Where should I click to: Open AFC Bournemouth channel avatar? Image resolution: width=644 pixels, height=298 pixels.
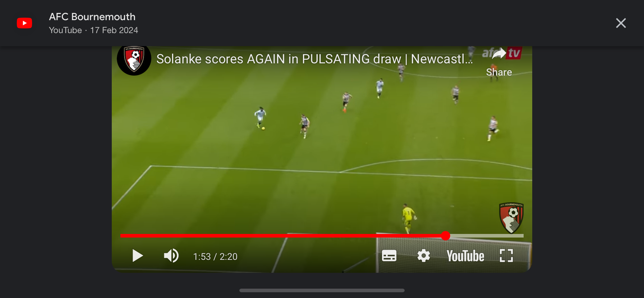tap(134, 59)
